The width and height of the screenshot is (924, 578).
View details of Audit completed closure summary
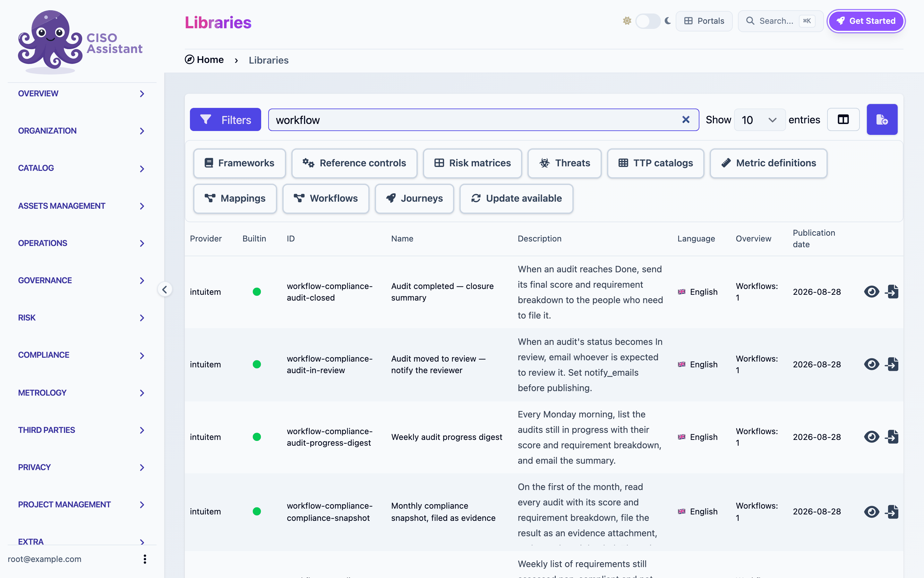(871, 292)
